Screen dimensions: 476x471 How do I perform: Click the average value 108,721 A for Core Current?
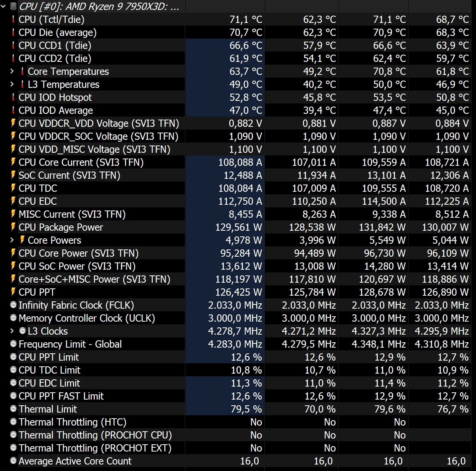pos(447,162)
